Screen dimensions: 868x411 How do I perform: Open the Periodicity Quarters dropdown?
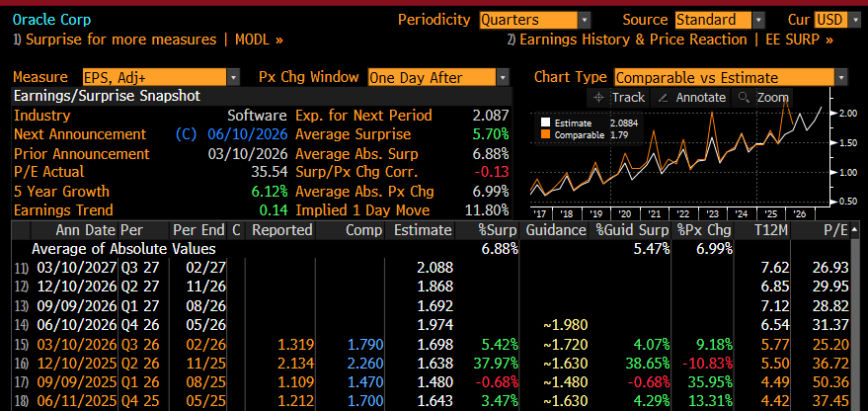tap(535, 20)
